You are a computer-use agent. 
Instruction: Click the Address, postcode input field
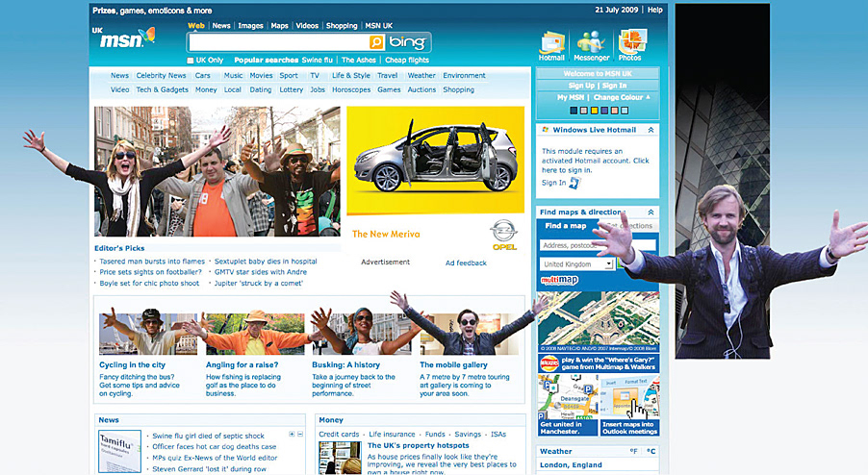click(x=598, y=245)
